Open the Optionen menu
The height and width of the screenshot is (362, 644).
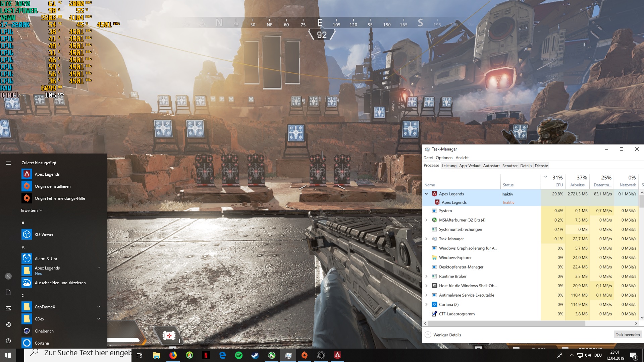click(444, 158)
